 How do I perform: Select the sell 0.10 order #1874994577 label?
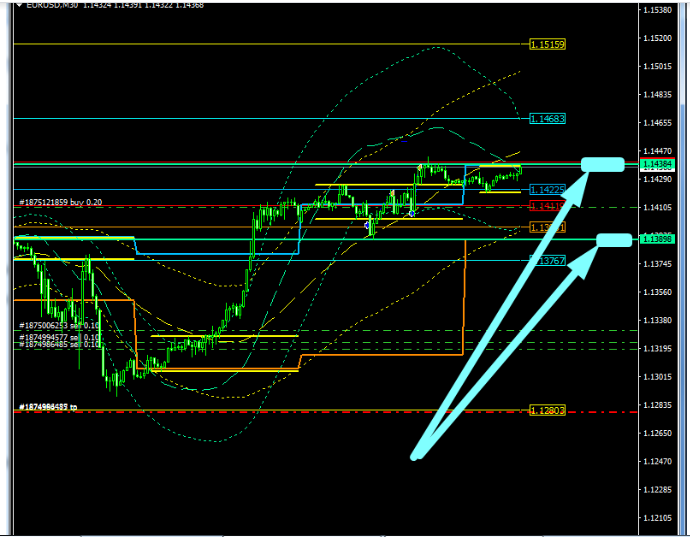coord(59,337)
